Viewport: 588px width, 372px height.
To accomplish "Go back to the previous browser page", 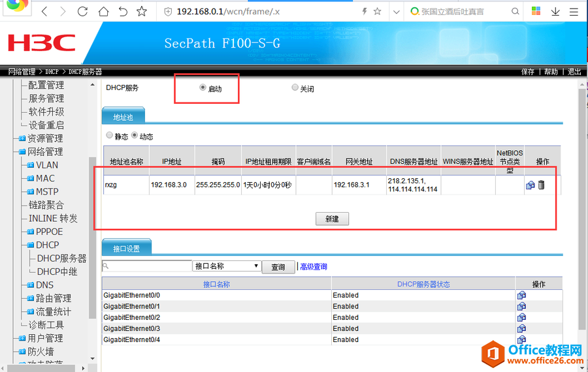I will (44, 12).
